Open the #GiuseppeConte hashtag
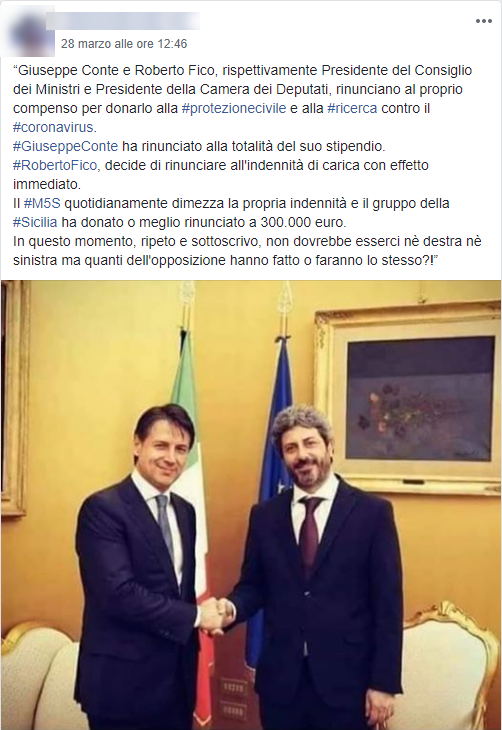The height and width of the screenshot is (730, 502). click(65, 146)
